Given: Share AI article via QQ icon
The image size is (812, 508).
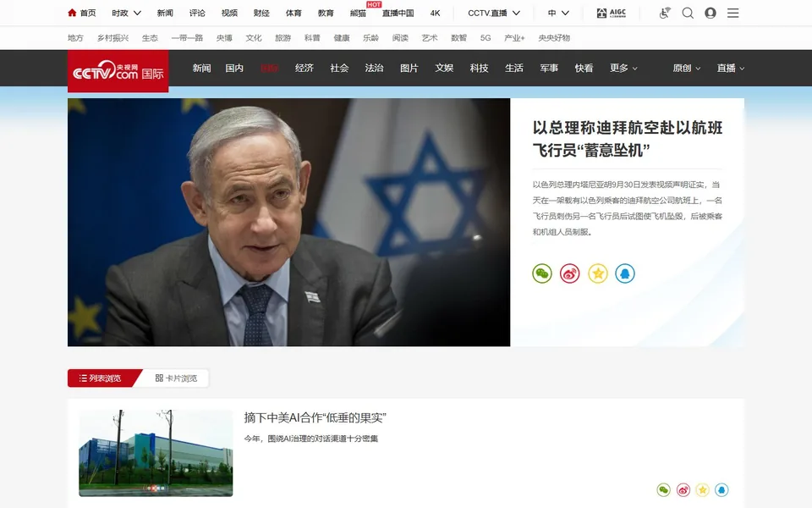Looking at the screenshot, I should (721, 489).
